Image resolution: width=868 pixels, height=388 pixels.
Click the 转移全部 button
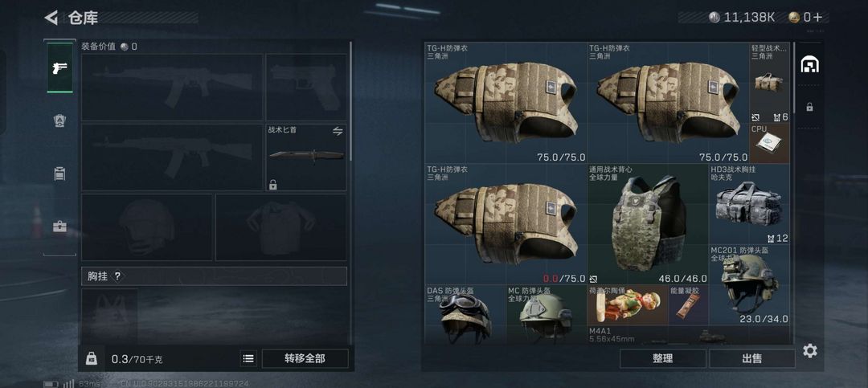305,358
